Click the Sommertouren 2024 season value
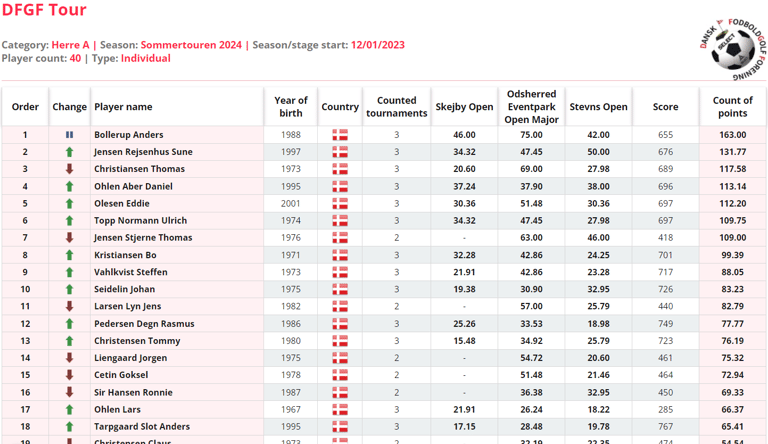Viewport: 768px width, 444px height. pos(191,45)
